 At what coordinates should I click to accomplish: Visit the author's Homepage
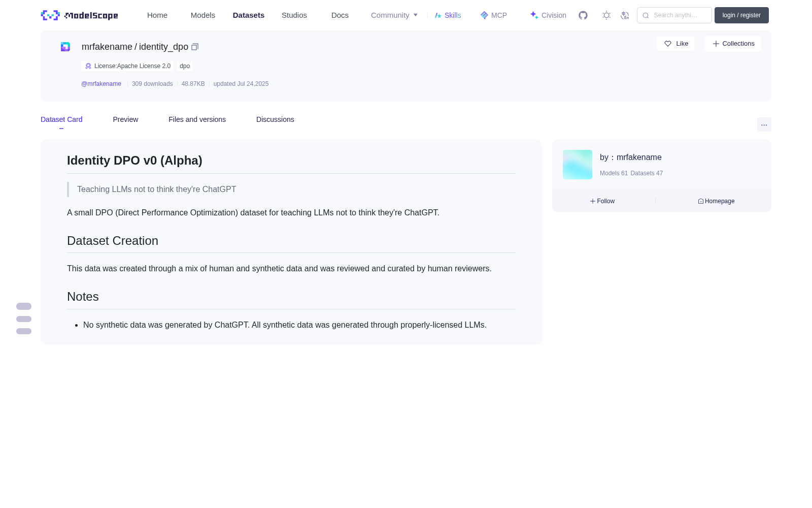716,201
